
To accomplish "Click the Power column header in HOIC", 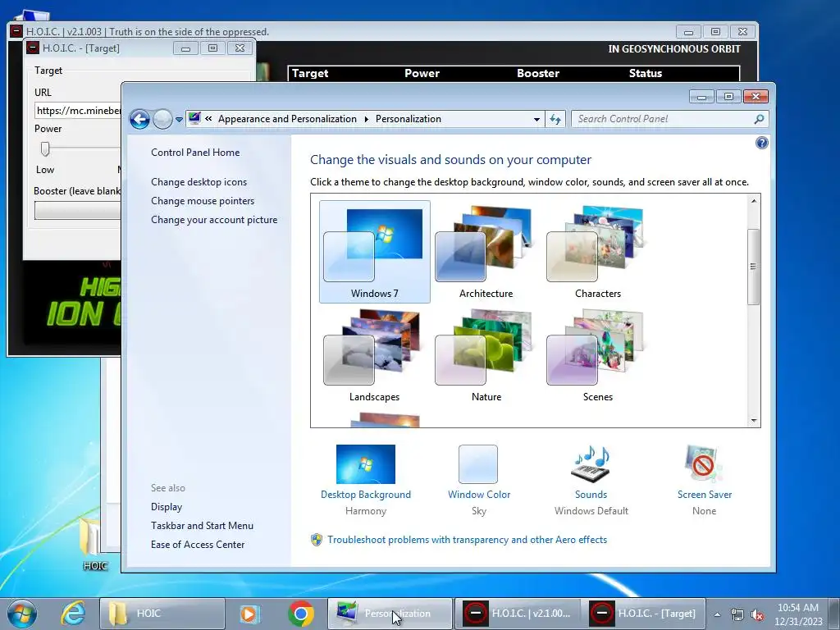I will pos(422,73).
